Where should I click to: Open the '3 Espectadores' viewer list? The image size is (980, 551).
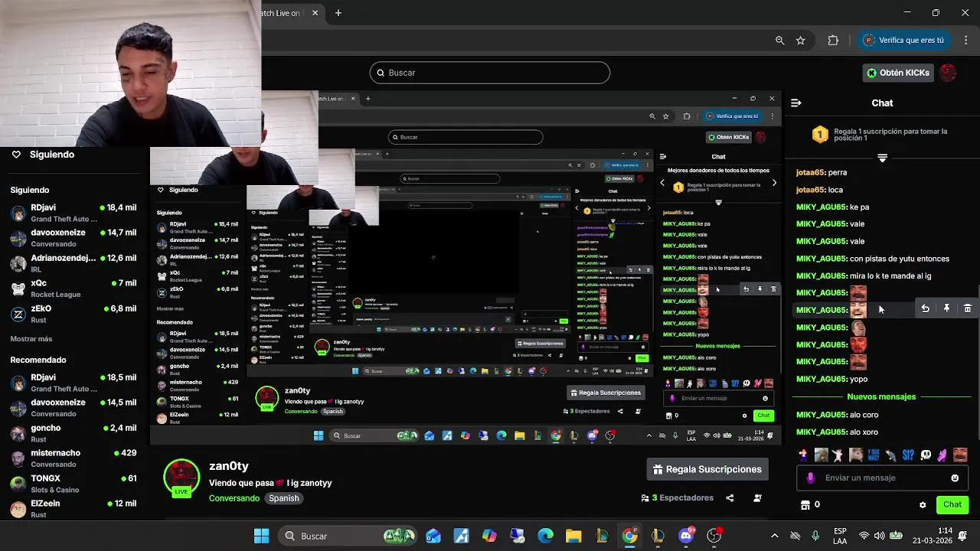coord(678,497)
